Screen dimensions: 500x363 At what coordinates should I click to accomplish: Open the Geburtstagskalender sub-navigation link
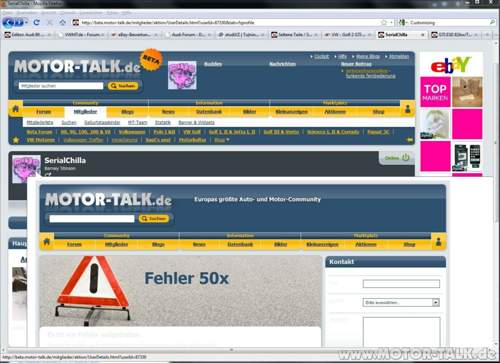tap(102, 123)
